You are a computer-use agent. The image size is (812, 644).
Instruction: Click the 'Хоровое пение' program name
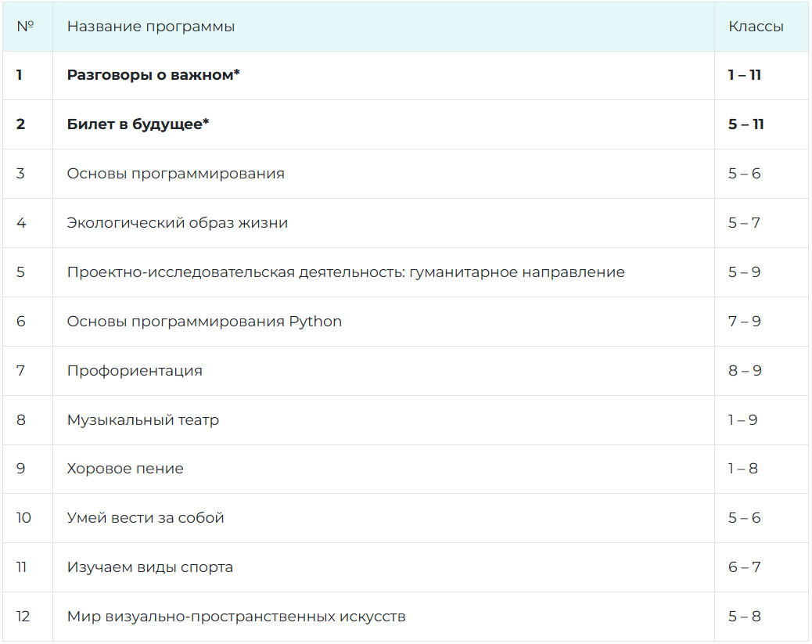coord(125,469)
